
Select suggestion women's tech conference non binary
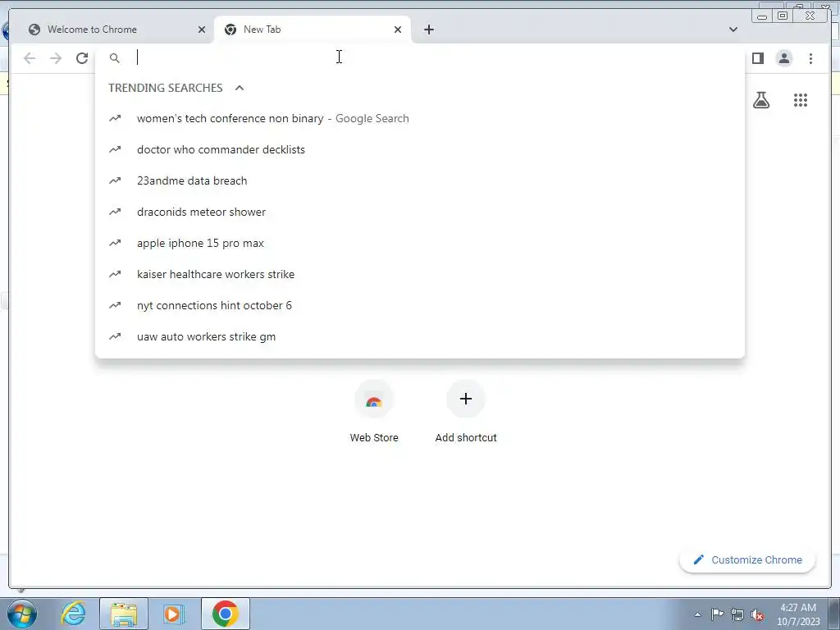click(419, 118)
